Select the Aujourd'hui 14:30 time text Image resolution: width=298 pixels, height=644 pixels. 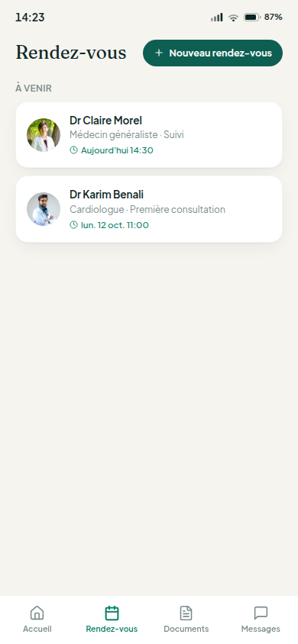pos(117,150)
